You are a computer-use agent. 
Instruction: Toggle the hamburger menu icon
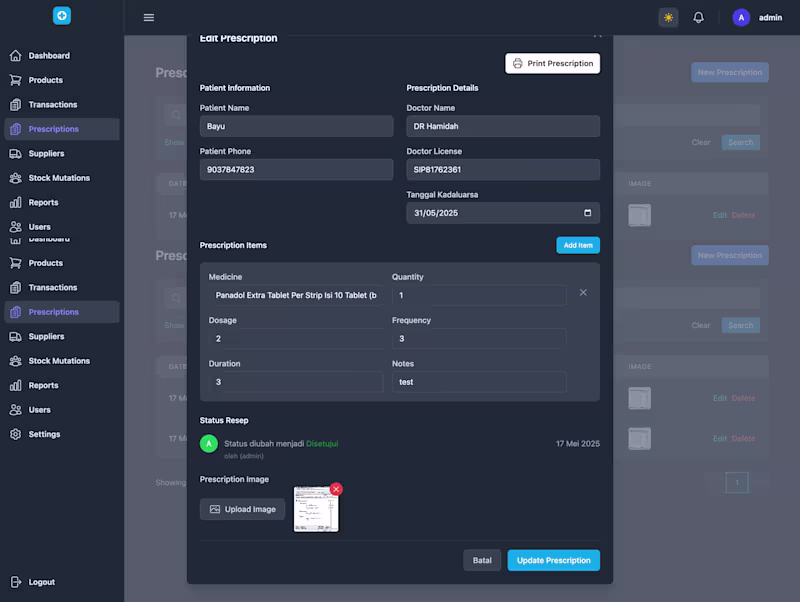148,18
